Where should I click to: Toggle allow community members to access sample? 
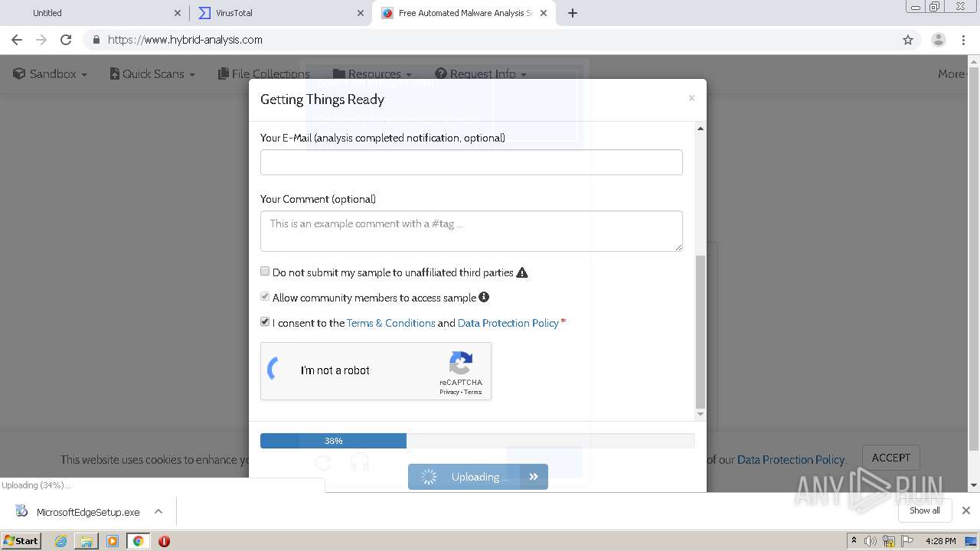265,296
